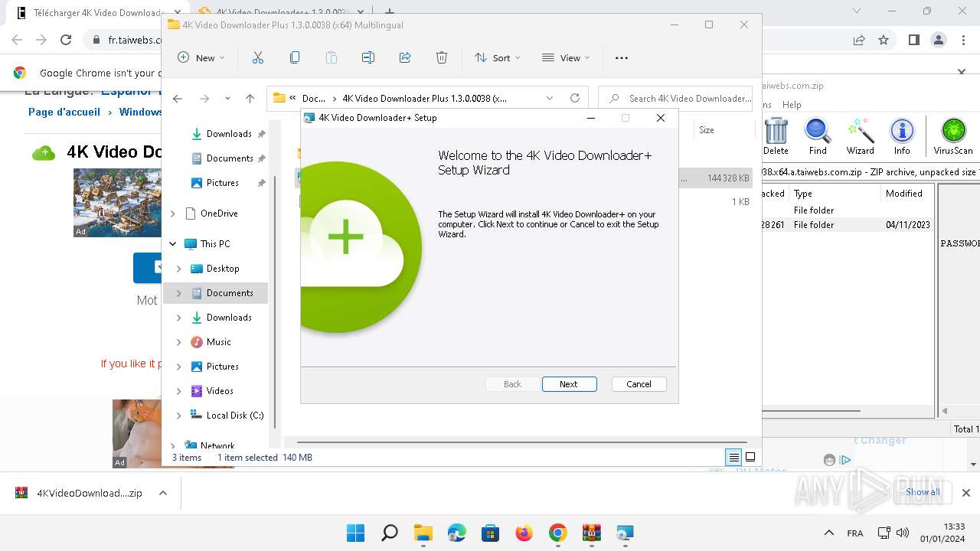Click WinRAR Find icon

[818, 136]
